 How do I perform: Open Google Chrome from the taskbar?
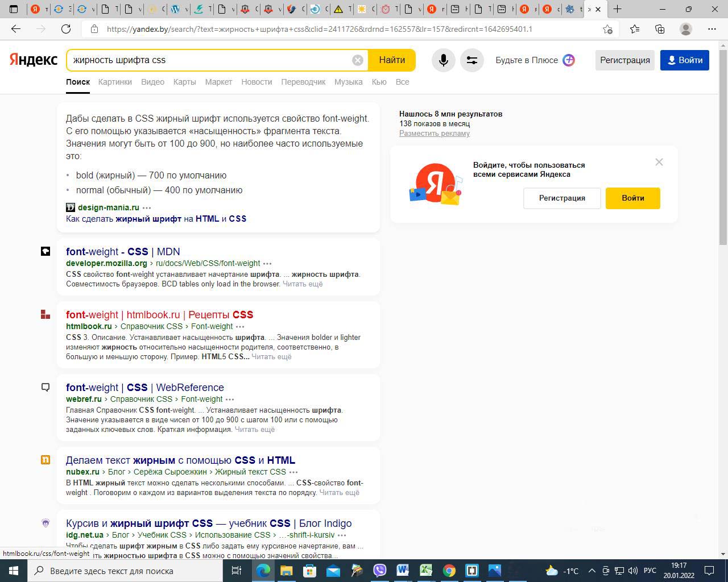tap(449, 570)
